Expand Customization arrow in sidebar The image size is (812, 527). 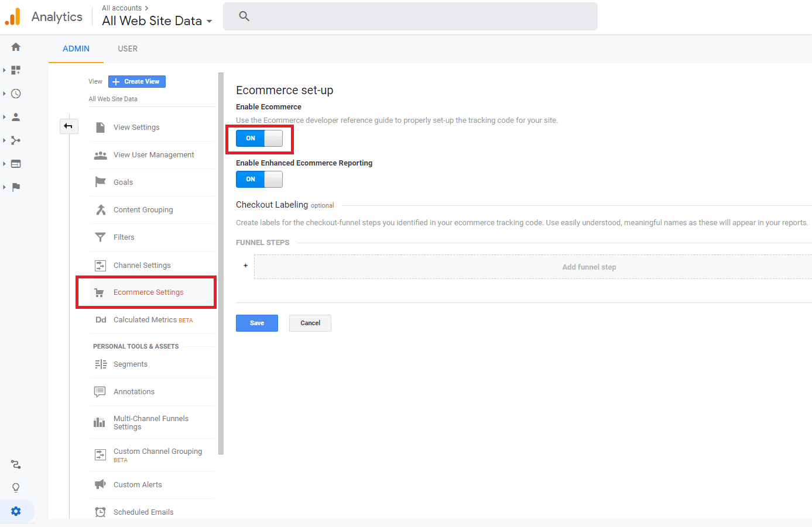tap(4, 70)
